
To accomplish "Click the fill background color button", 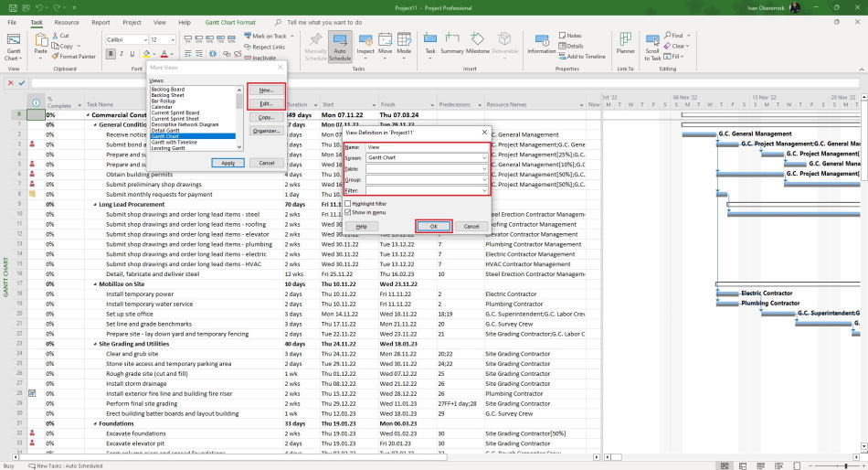I will 146,54.
